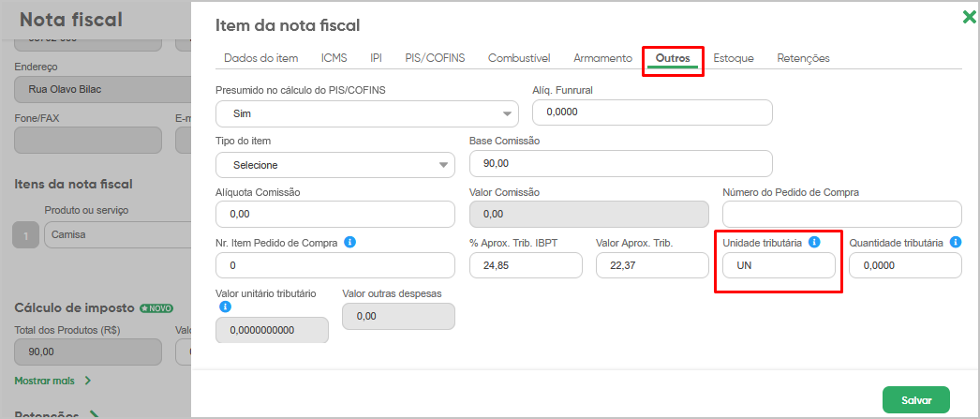Save the item with Salvar button
The image size is (980, 419).
click(x=916, y=400)
